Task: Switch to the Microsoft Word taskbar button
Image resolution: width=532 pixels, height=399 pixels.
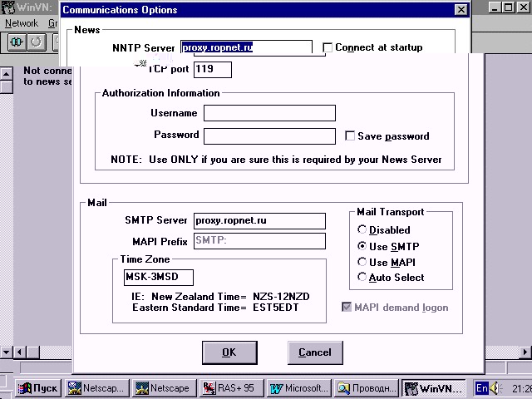Action: point(298,388)
